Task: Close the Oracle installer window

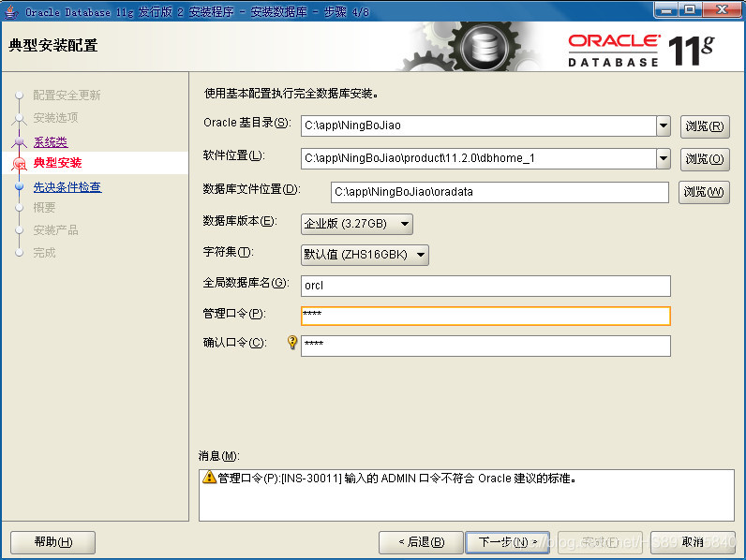Action: tap(722, 9)
